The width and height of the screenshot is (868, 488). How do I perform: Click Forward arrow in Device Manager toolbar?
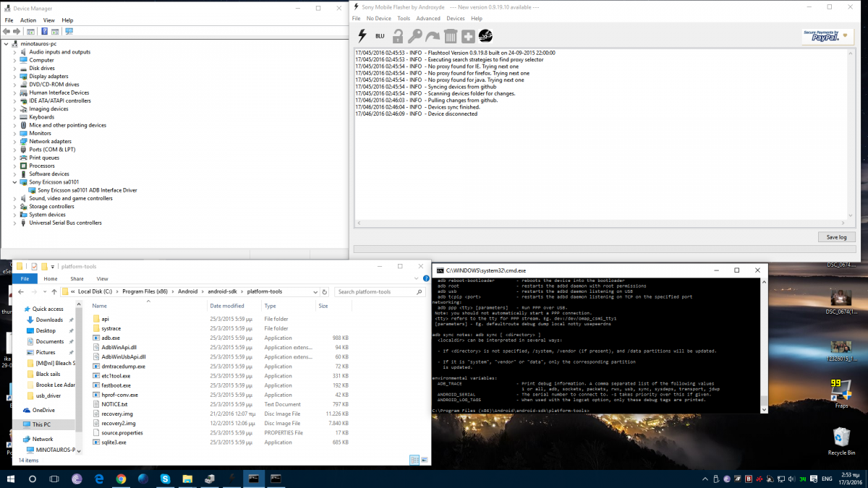pos(17,32)
